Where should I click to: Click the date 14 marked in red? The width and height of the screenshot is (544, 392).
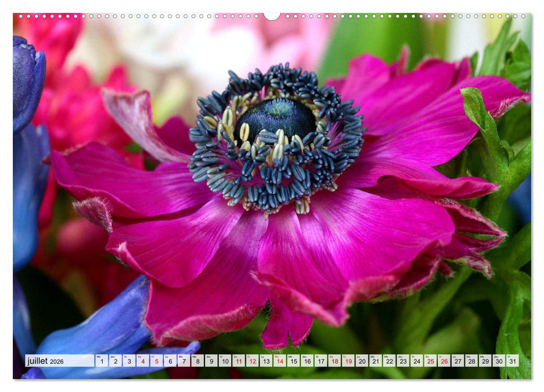pos(279,362)
